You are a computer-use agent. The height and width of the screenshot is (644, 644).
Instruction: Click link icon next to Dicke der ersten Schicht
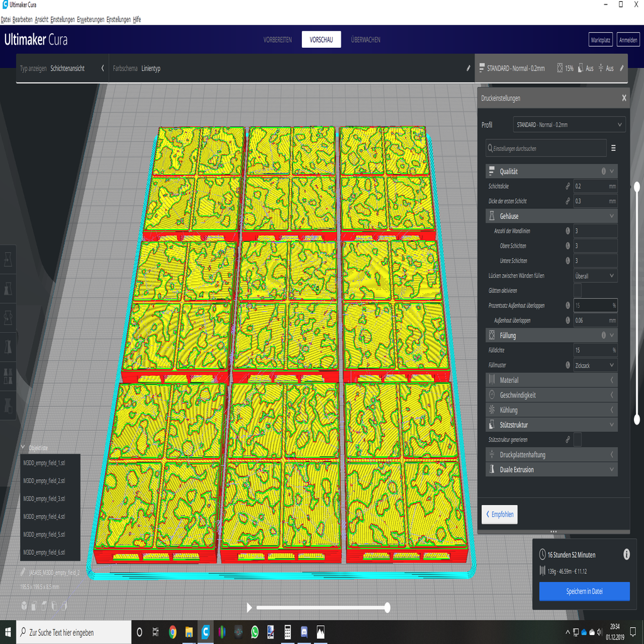pyautogui.click(x=568, y=201)
